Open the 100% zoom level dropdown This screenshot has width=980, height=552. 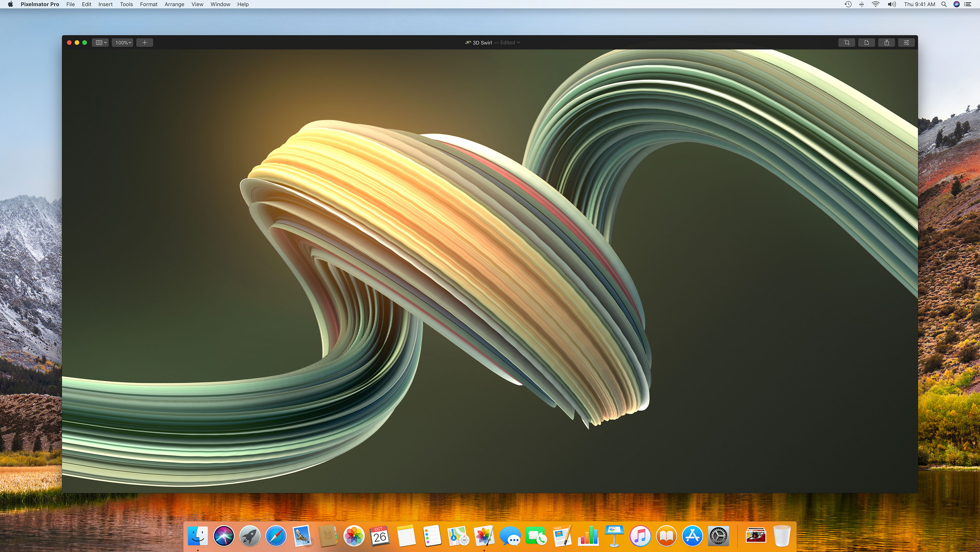point(122,43)
